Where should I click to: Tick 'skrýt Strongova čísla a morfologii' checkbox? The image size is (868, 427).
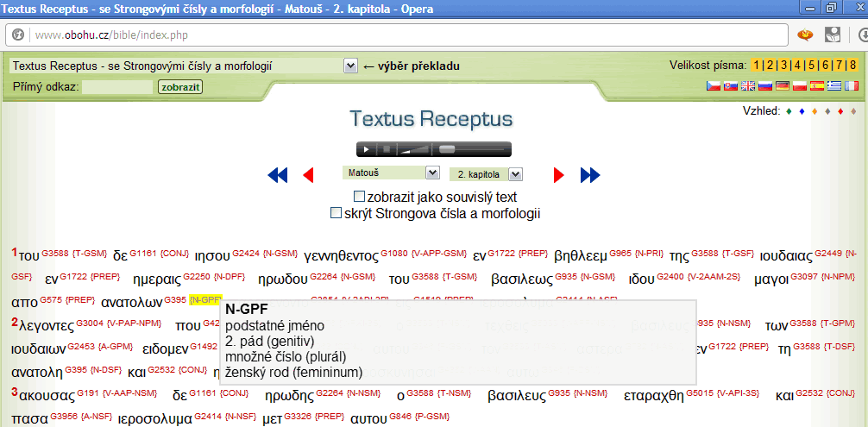[337, 212]
